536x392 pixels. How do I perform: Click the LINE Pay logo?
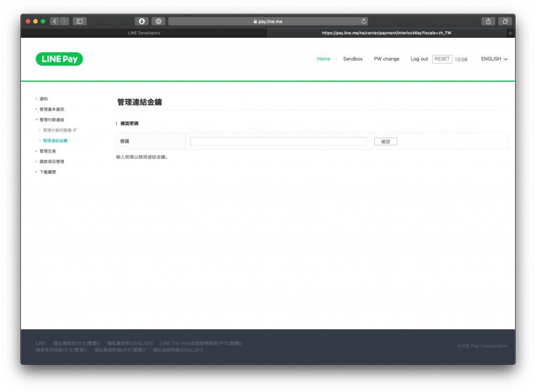[59, 59]
